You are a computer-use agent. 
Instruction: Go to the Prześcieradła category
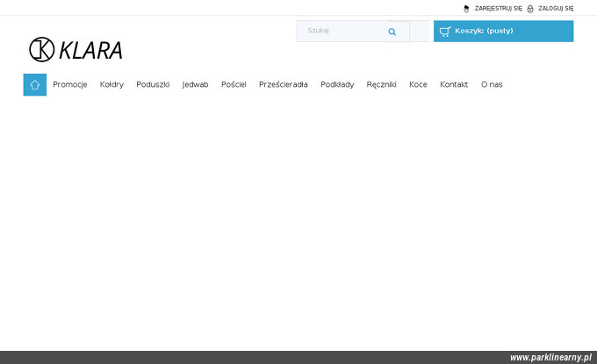pyautogui.click(x=284, y=84)
